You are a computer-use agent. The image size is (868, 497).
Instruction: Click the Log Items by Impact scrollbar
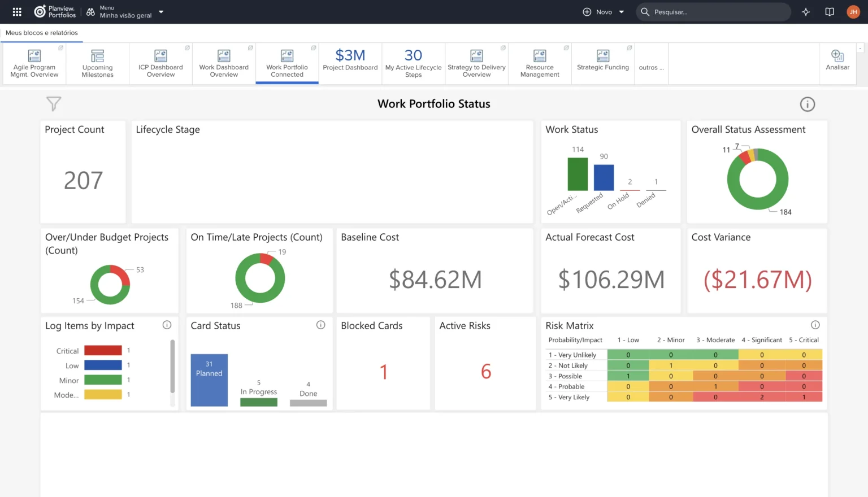172,366
